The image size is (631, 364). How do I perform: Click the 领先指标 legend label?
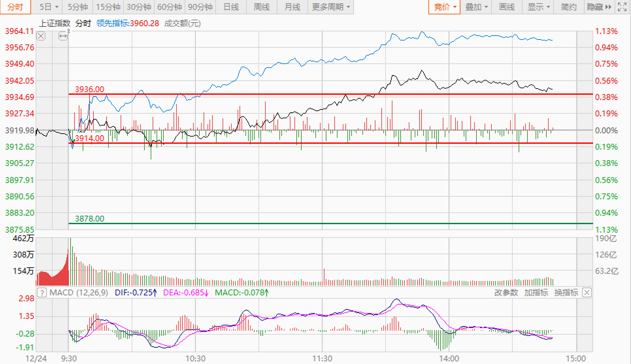[112, 24]
